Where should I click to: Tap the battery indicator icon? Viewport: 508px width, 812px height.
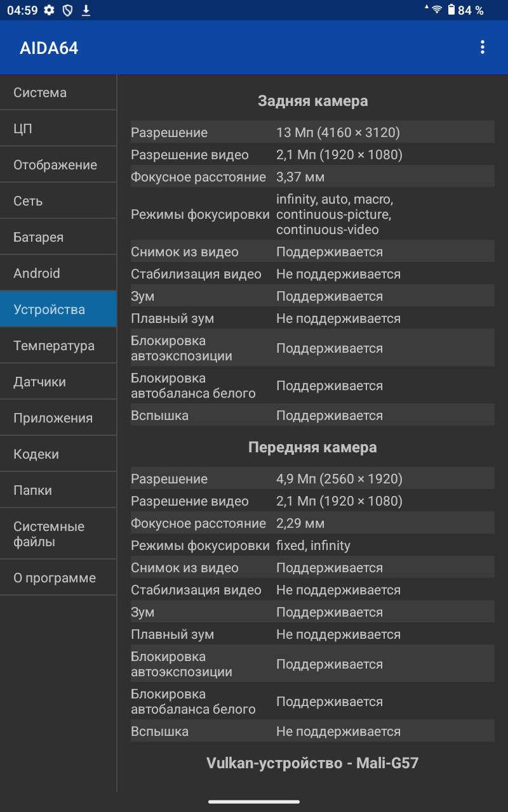(451, 10)
